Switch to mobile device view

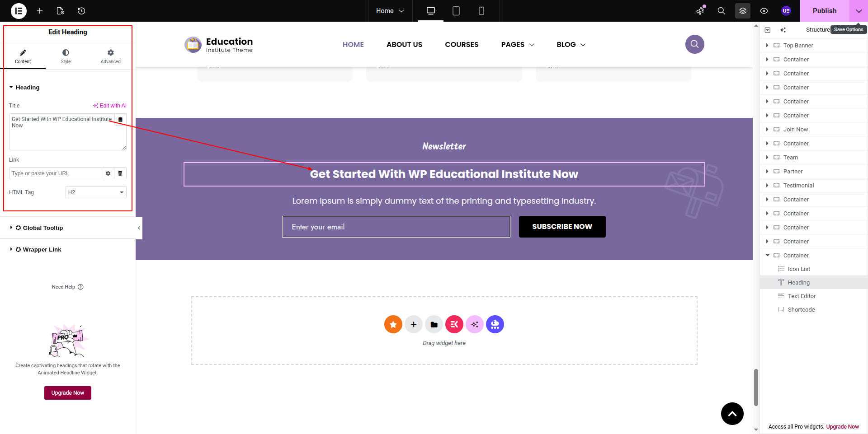click(x=481, y=11)
